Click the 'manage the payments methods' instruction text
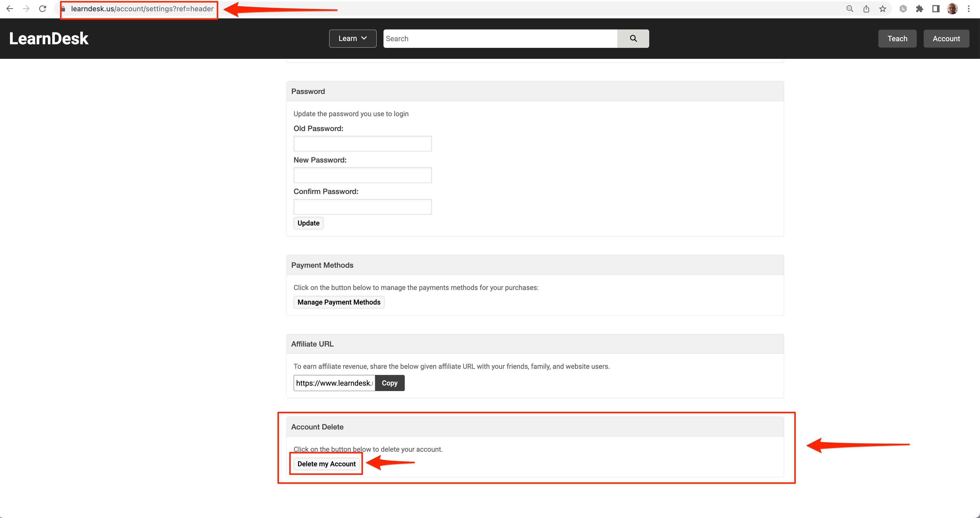Viewport: 980px width, 518px height. coord(416,287)
